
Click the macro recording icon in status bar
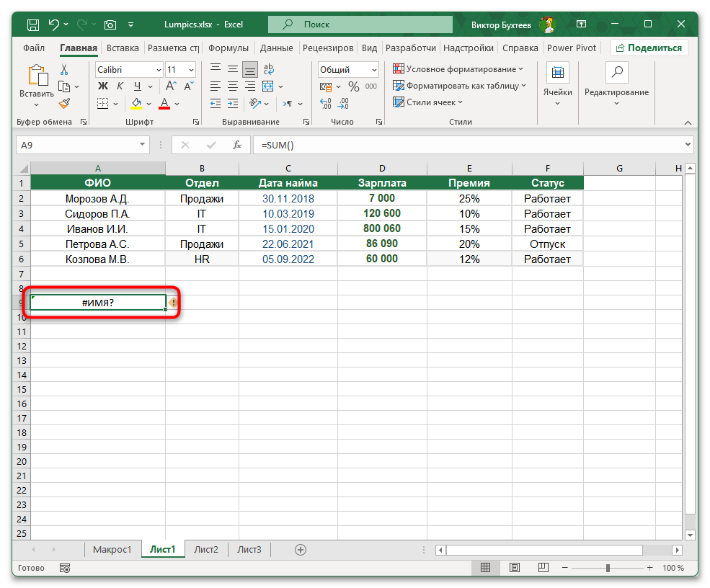point(65,568)
